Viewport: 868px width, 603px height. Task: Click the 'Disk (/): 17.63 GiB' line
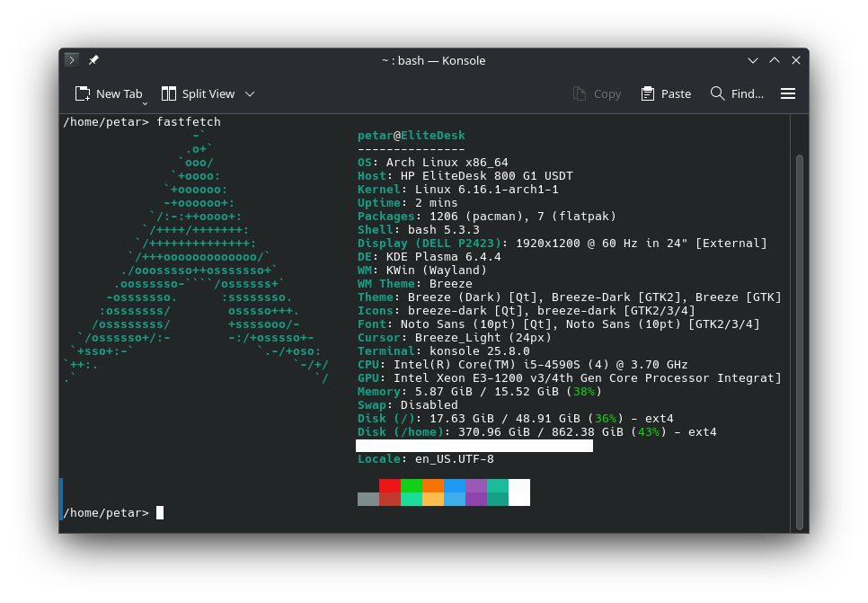tap(516, 419)
